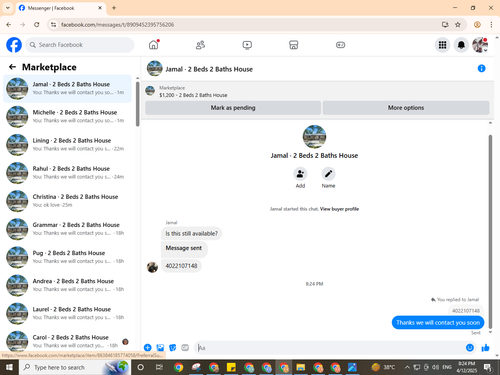
Task: Open the emoji picker in message box
Action: point(470,348)
